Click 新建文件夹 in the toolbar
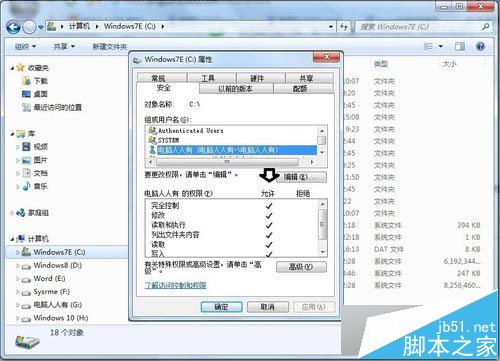Viewport: 500px width, 361px height. 110,47
